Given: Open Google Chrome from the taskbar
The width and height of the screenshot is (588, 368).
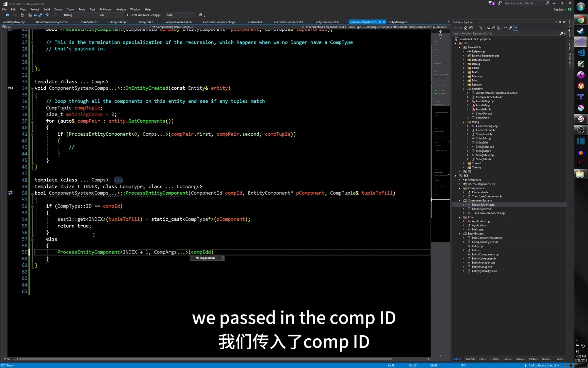Looking at the screenshot, I should [x=581, y=20].
